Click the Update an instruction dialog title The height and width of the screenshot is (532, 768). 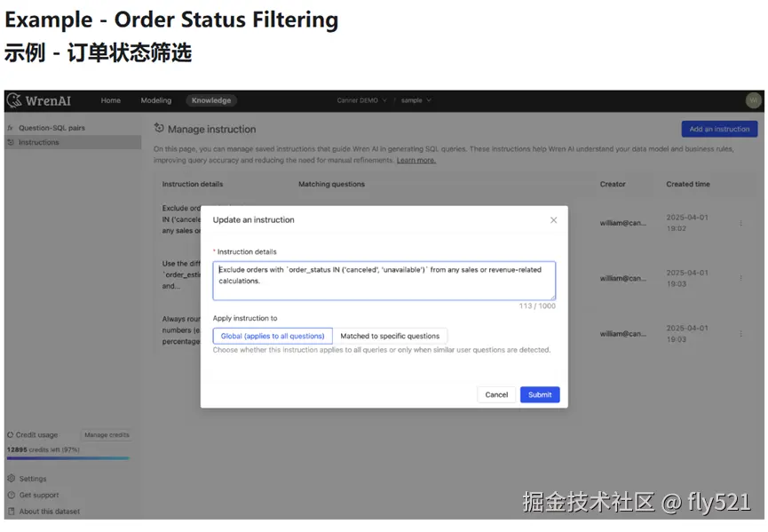(x=253, y=220)
